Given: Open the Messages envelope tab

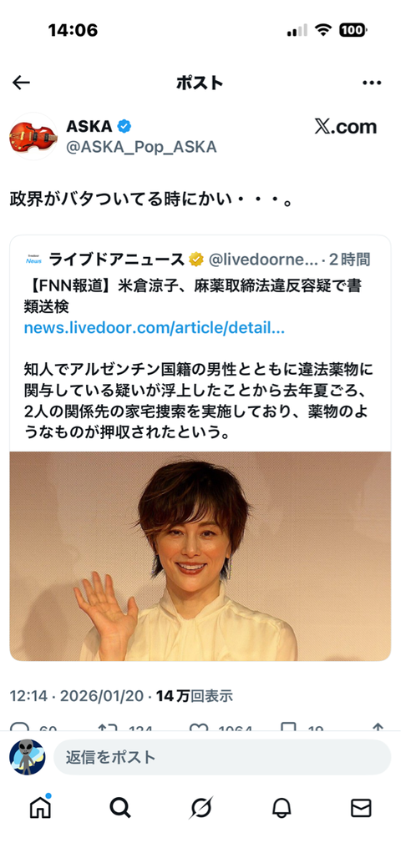Looking at the screenshot, I should (361, 808).
